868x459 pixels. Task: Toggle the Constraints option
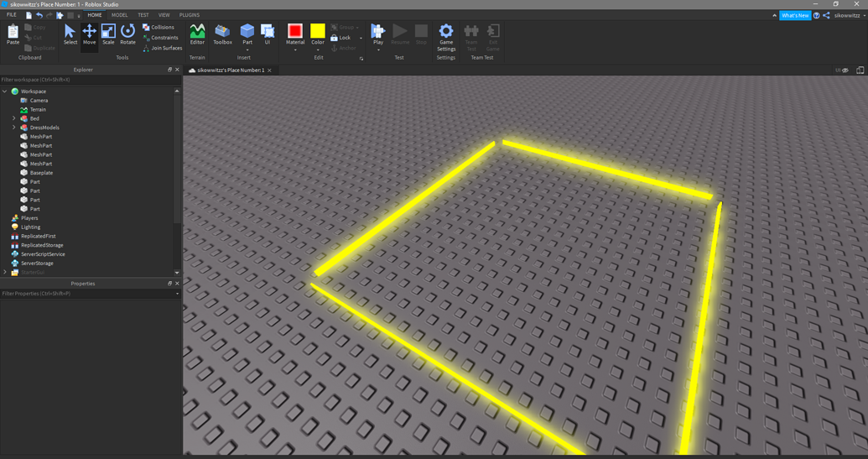coord(160,38)
